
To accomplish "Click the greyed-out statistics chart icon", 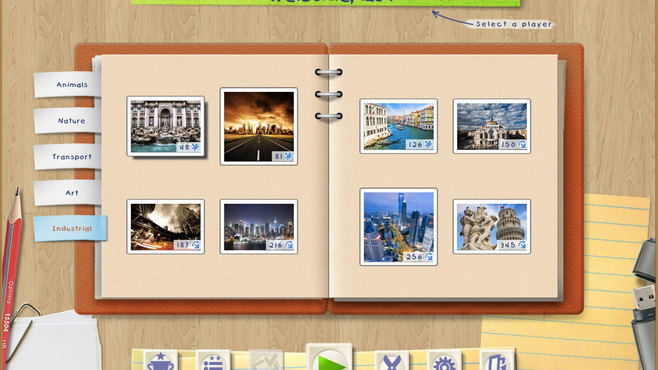I will tap(266, 360).
